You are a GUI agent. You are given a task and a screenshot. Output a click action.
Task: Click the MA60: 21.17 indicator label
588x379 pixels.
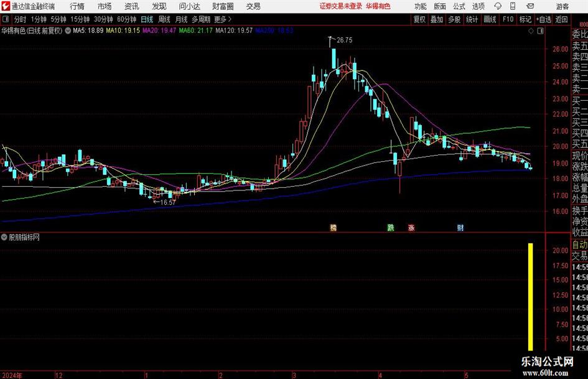pyautogui.click(x=195, y=30)
